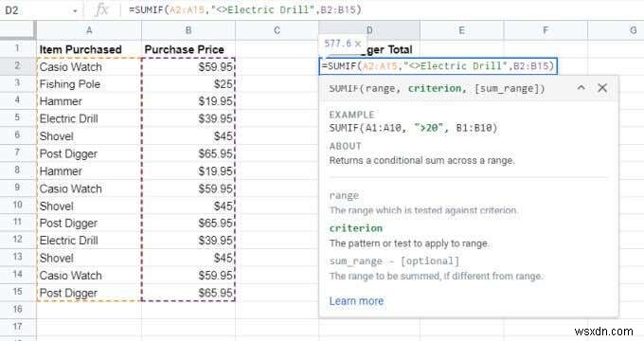Select 'Hammer' cell in row 4
The image size is (644, 341).
point(89,101)
